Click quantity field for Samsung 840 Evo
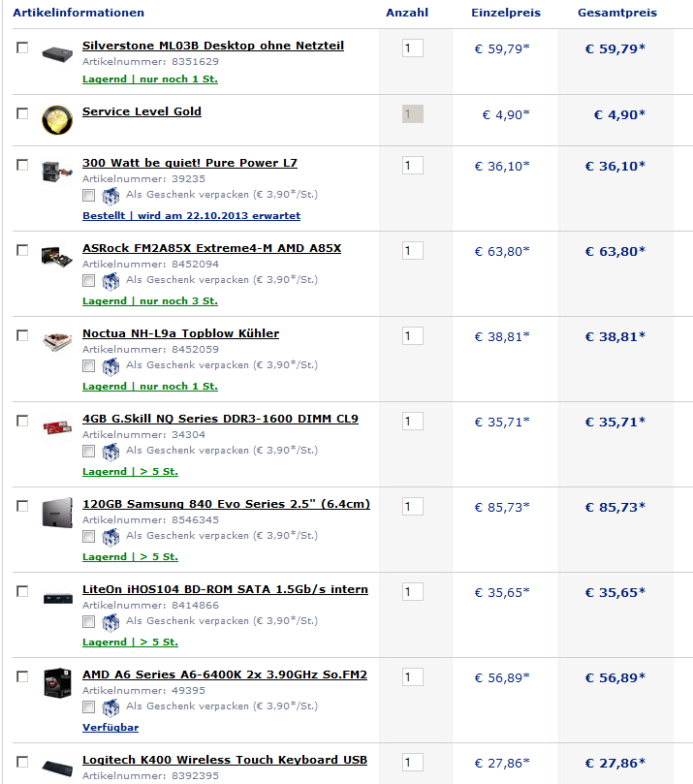Image resolution: width=693 pixels, height=784 pixels. [413, 507]
